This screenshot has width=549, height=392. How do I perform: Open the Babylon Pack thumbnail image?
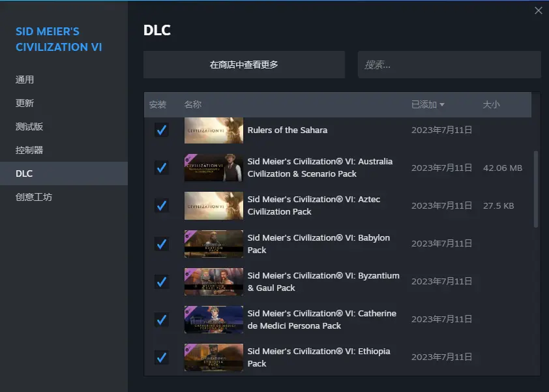click(214, 244)
